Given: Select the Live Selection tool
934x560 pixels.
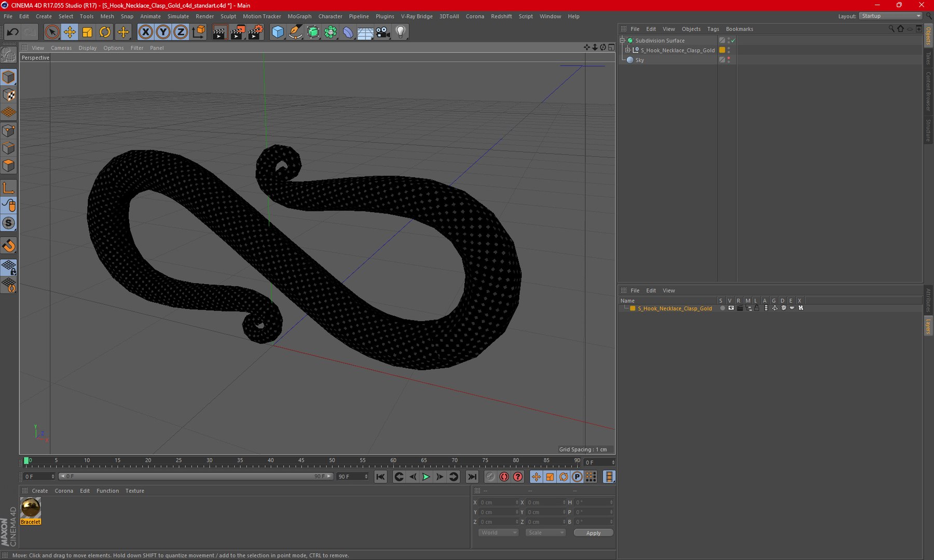Looking at the screenshot, I should point(51,32).
